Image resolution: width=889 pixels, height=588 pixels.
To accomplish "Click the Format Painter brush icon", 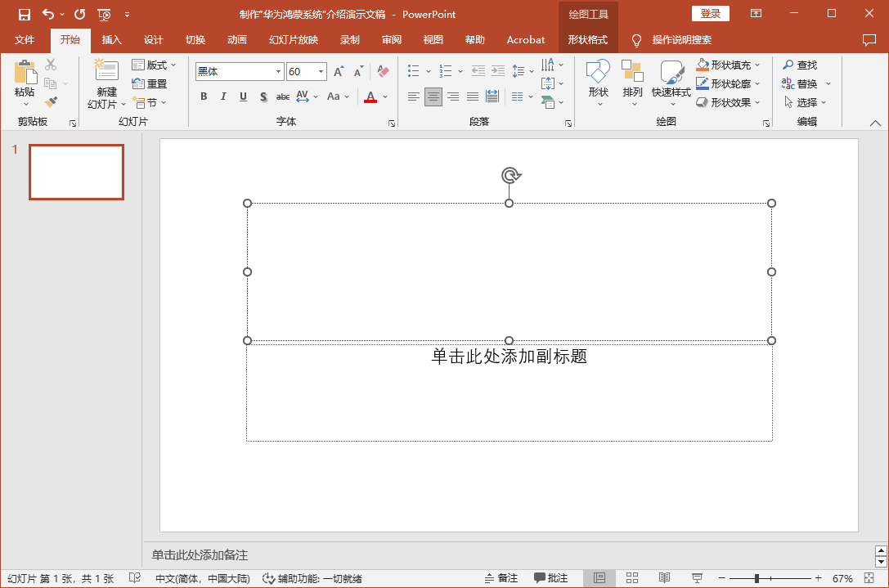I will tap(51, 102).
